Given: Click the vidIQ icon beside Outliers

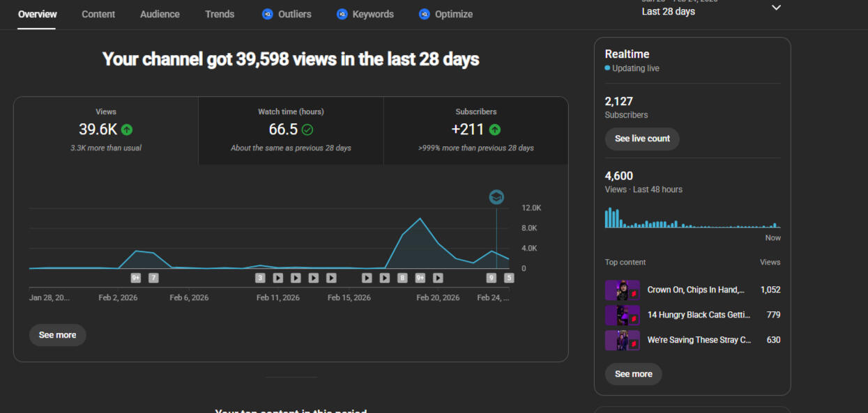Looking at the screenshot, I should [x=268, y=14].
